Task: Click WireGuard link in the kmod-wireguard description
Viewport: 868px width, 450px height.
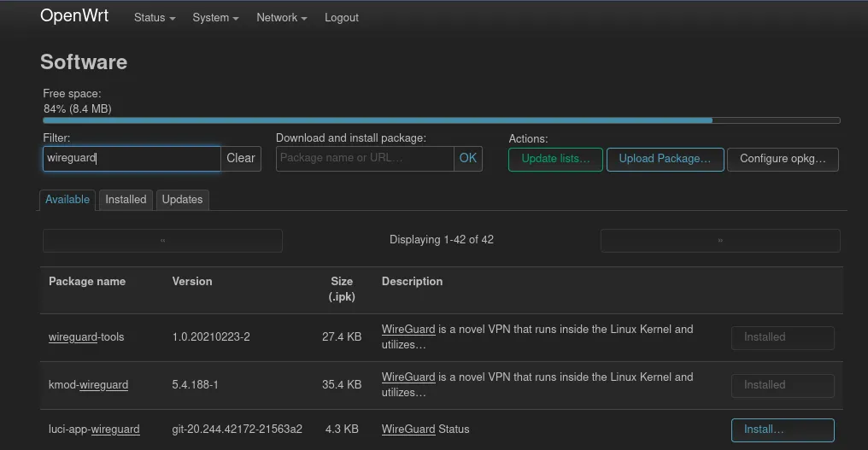Action: tap(408, 377)
